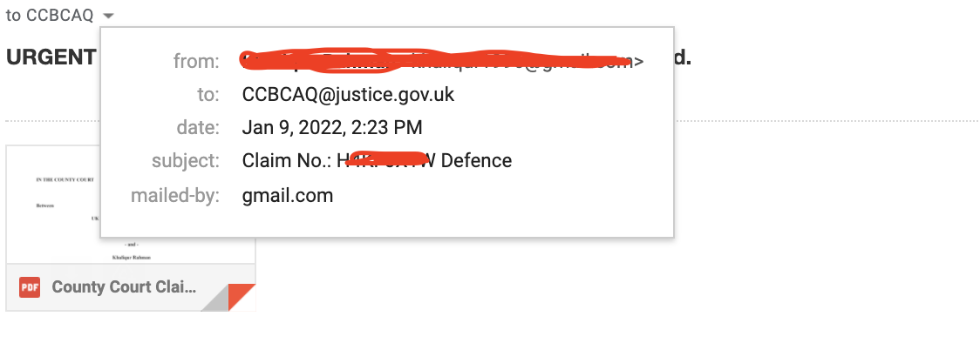Select the CCBCAQ@justice.gov.uk recipient address
The image size is (980, 350).
(348, 94)
